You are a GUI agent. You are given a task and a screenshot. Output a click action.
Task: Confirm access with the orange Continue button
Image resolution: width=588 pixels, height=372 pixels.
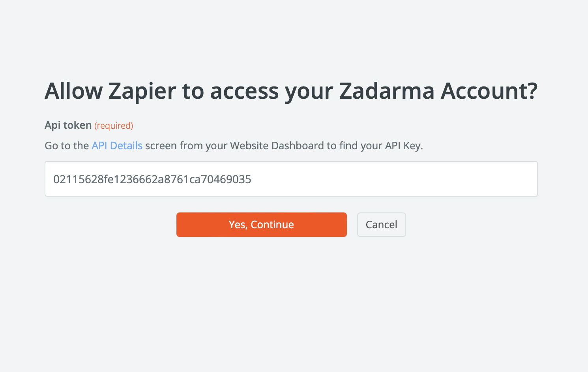(261, 225)
